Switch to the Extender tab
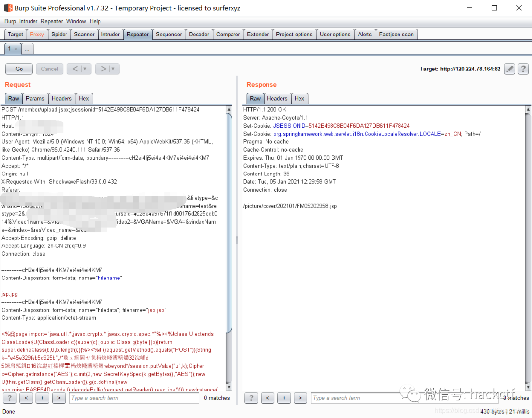This screenshot has width=532, height=418. click(x=258, y=35)
